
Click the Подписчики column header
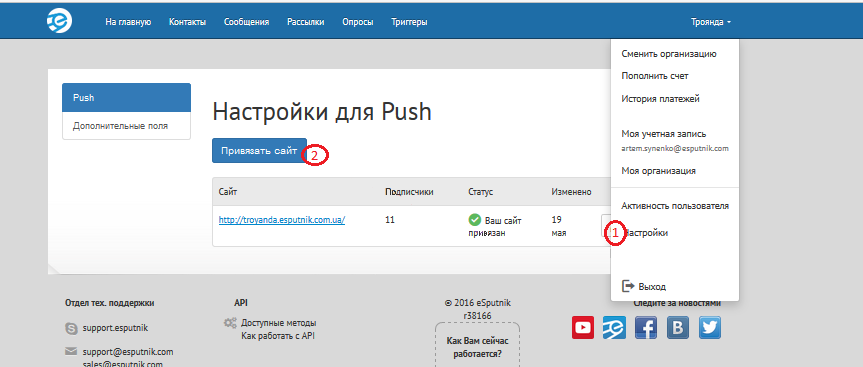pos(409,192)
